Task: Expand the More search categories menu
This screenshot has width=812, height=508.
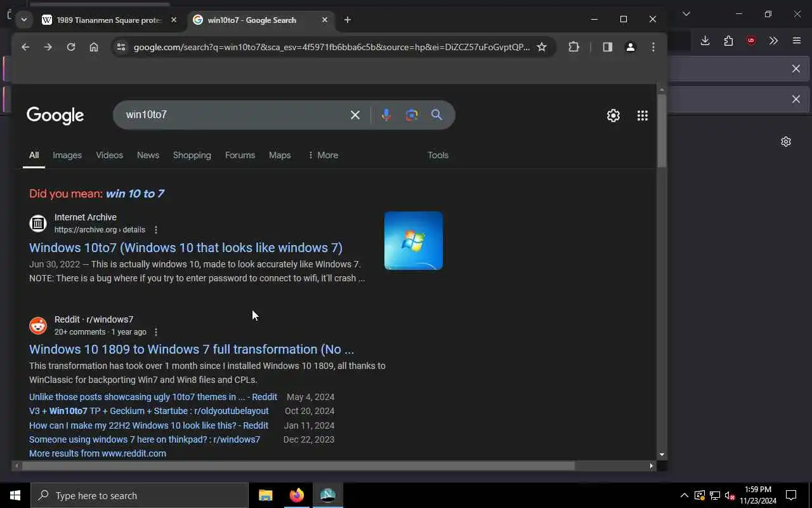Action: point(322,155)
